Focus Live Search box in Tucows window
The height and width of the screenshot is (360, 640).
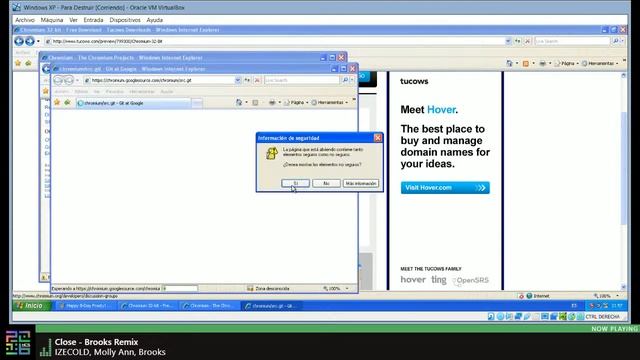pyautogui.click(x=572, y=41)
